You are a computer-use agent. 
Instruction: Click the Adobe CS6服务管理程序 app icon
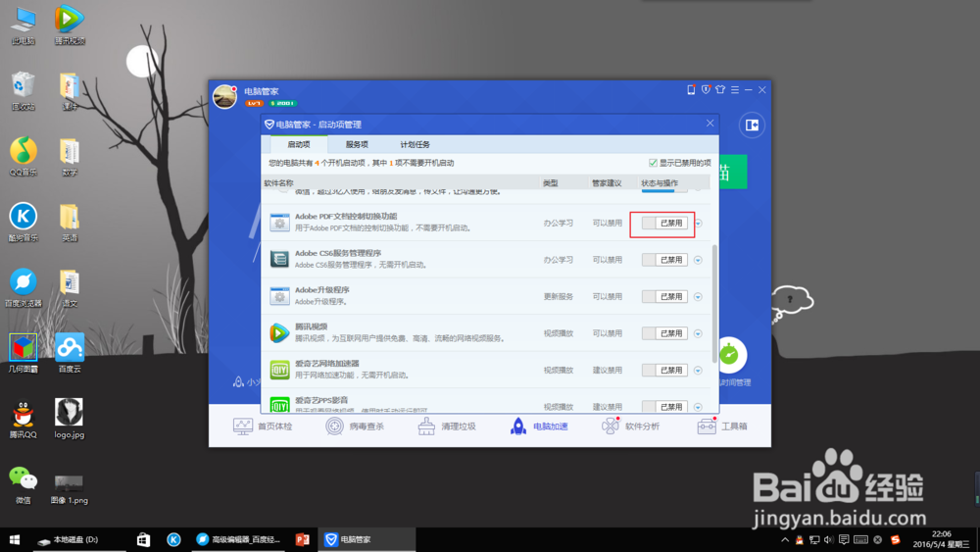pyautogui.click(x=279, y=259)
